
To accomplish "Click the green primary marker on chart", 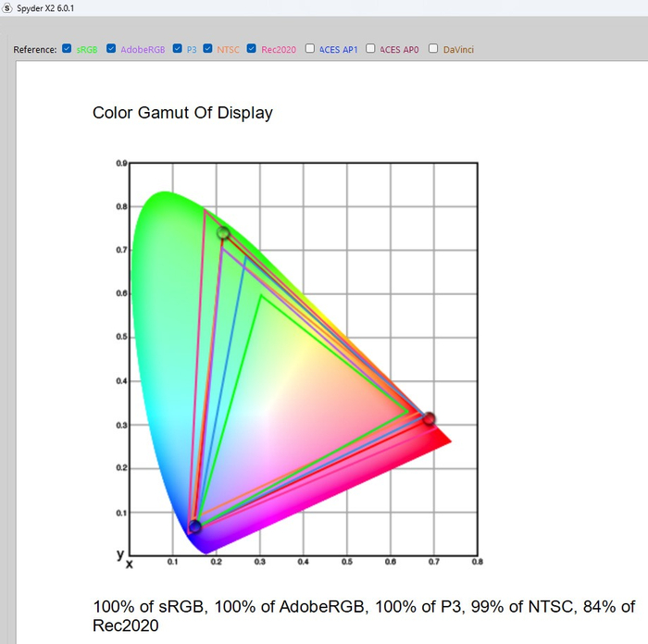I will click(223, 233).
